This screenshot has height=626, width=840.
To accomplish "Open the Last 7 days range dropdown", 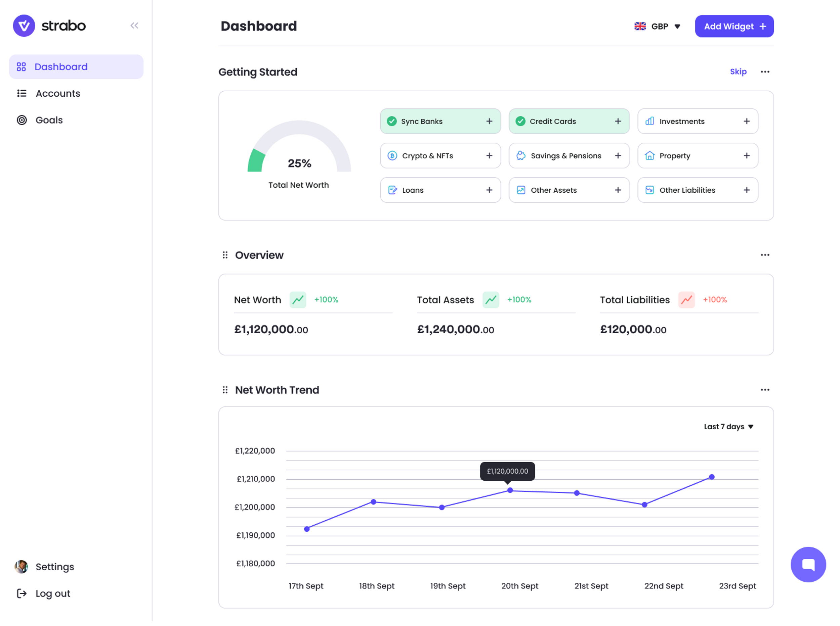I will tap(728, 426).
